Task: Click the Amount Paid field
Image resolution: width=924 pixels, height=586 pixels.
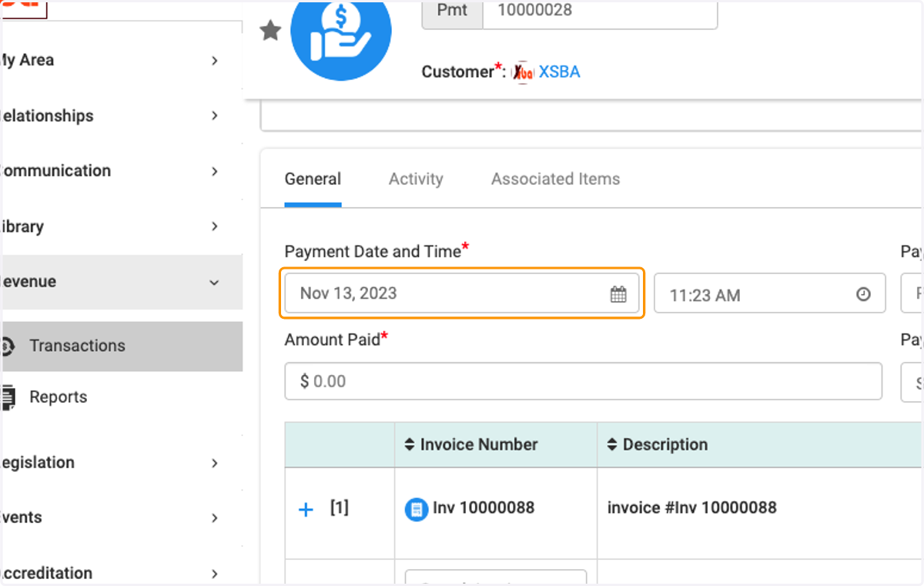Action: coord(583,381)
